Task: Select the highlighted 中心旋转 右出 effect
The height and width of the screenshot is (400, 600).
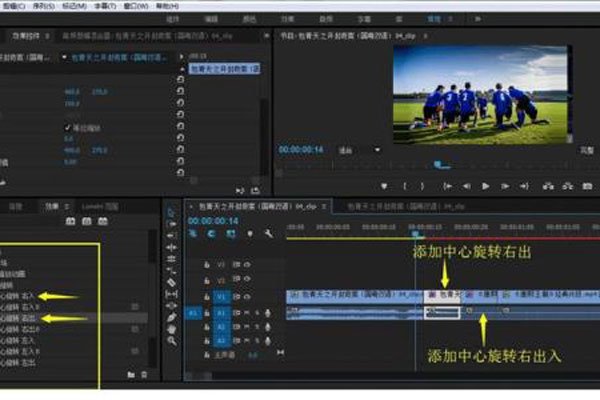Action: [x=20, y=317]
